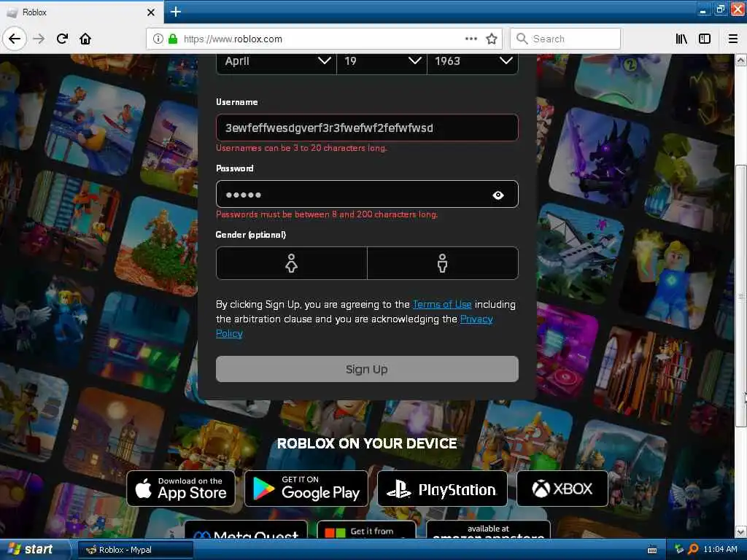Click the Sign Up button
The image size is (747, 560).
[367, 369]
